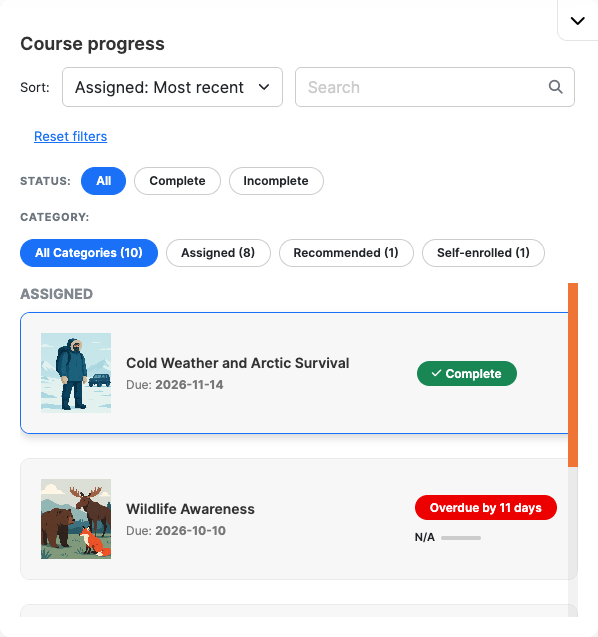Open the Sort dropdown Assigned: Most recent
The width and height of the screenshot is (598, 637).
coord(172,87)
